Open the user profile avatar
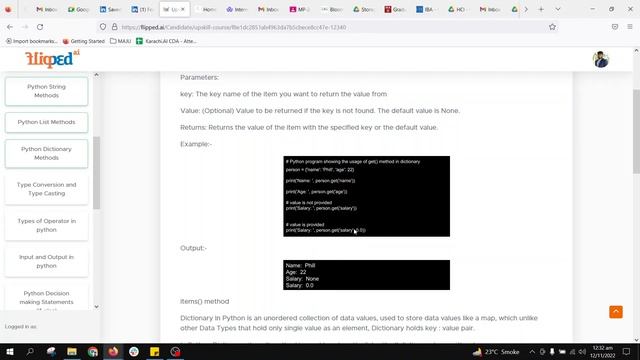640x360 pixels. click(601, 60)
